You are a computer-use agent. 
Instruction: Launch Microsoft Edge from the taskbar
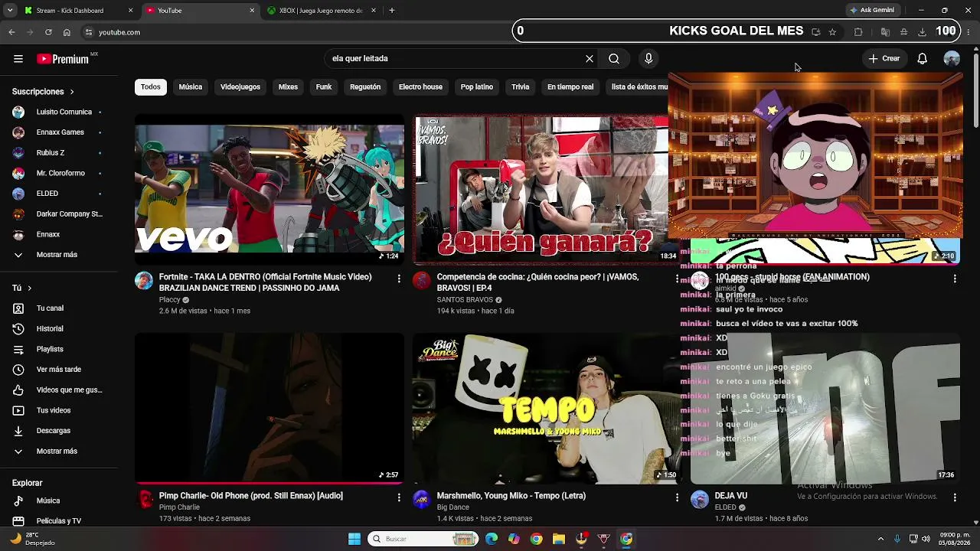click(492, 539)
